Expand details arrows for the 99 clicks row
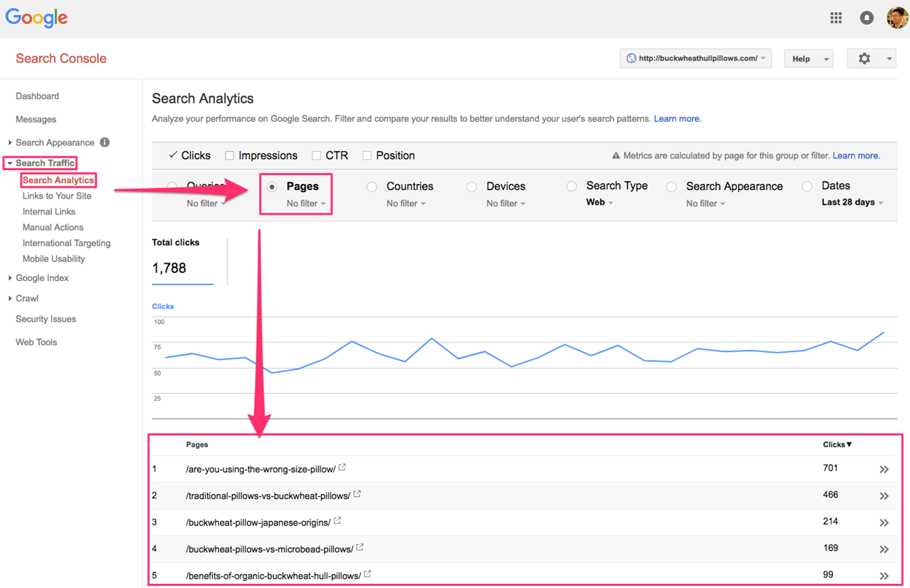Screen dimensions: 910x588 point(884,575)
